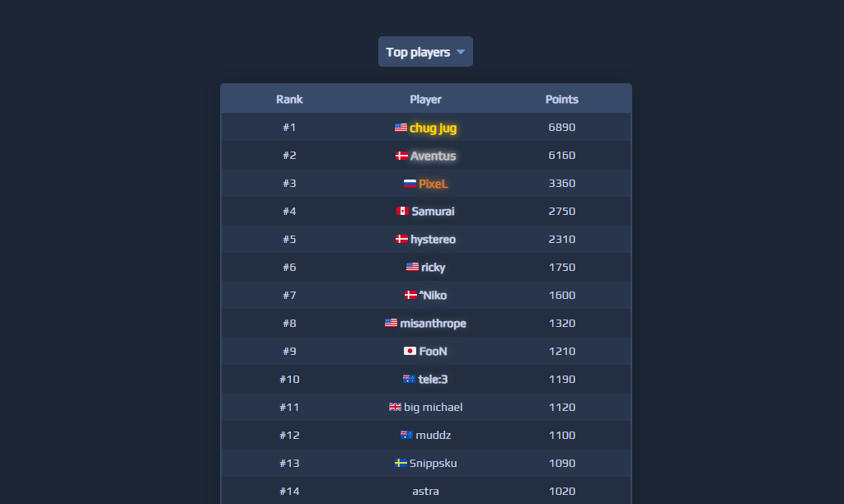
Task: Click the Japanese flag next to FooN
Action: point(410,351)
